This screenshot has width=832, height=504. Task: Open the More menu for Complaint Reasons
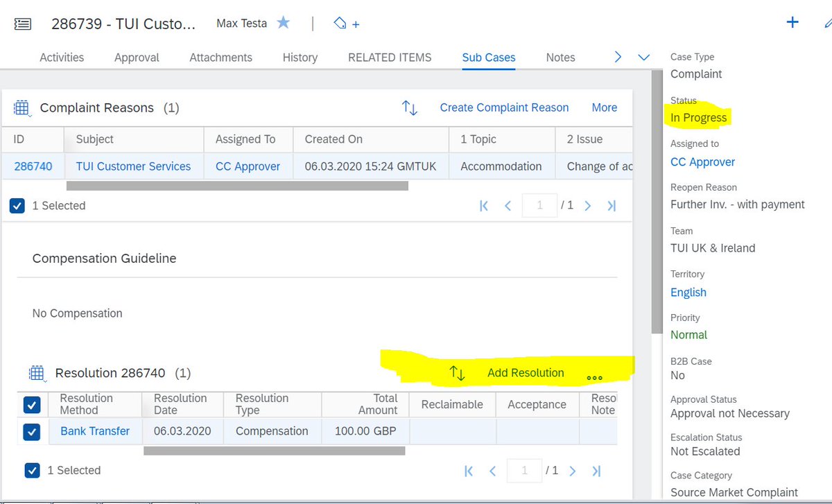605,107
